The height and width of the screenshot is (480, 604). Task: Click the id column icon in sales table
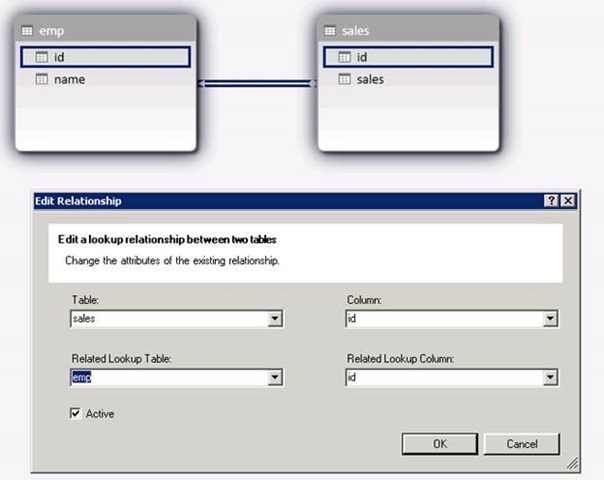coord(345,57)
